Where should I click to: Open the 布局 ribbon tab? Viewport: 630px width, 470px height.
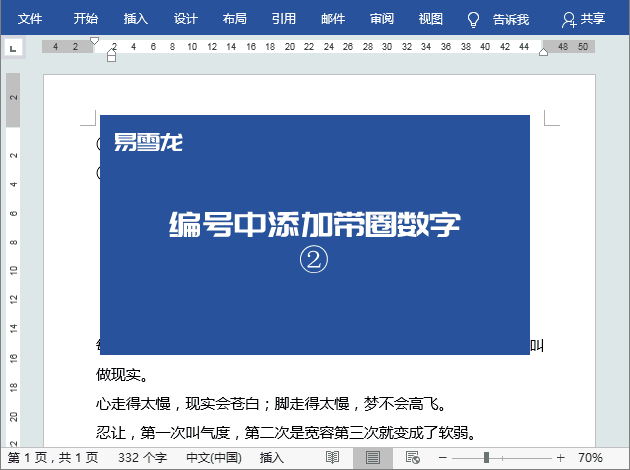(235, 18)
